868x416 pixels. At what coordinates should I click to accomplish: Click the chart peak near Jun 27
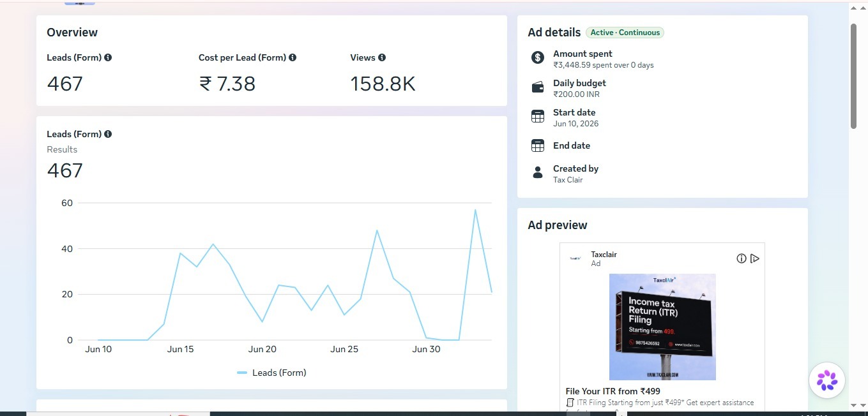pyautogui.click(x=377, y=230)
